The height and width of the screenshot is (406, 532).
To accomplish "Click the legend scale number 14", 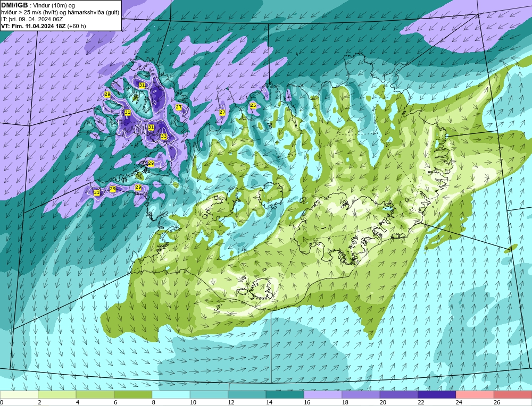I will pos(269,403).
